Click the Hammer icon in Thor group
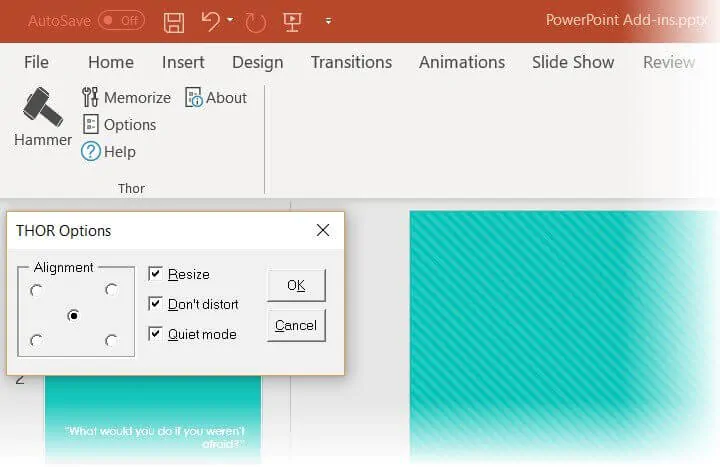Viewport: 720px width, 467px height. pos(43,106)
